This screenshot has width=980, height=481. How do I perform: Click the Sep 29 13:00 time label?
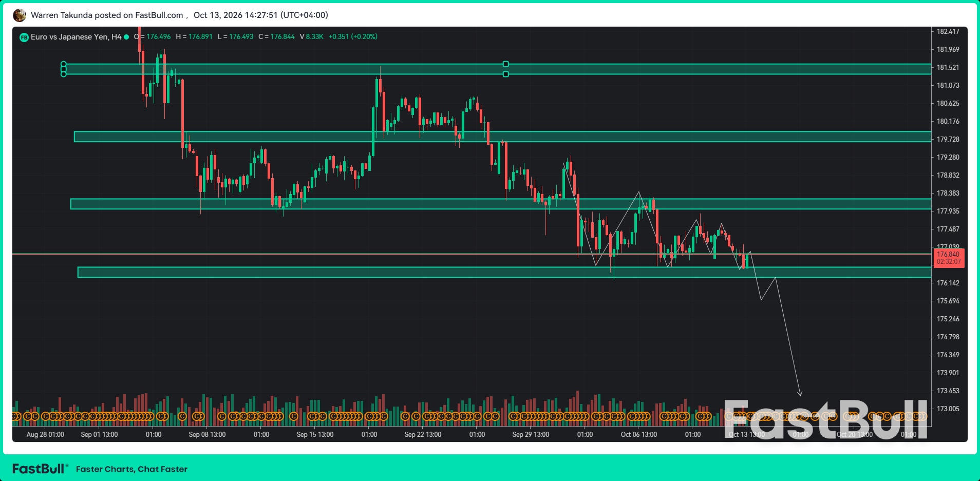point(531,435)
